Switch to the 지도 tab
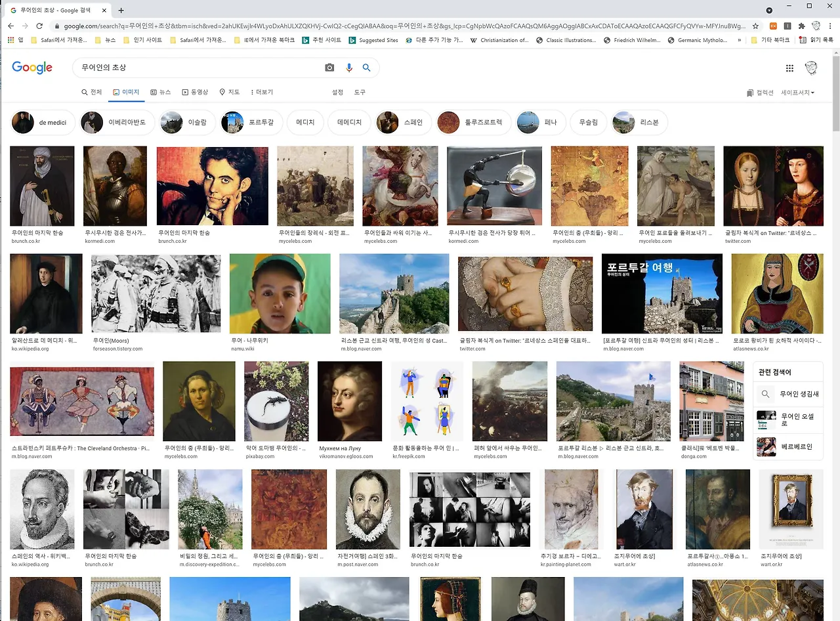 (230, 93)
